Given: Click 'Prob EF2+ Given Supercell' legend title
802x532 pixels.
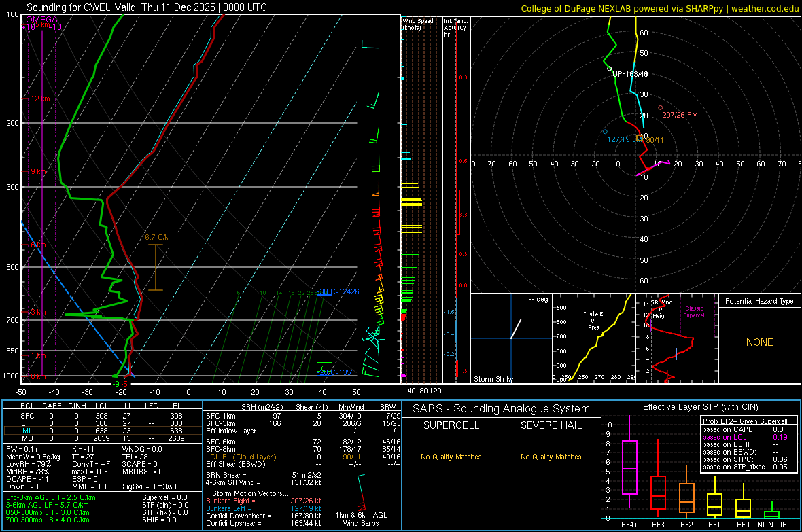Looking at the screenshot, I should point(745,421).
